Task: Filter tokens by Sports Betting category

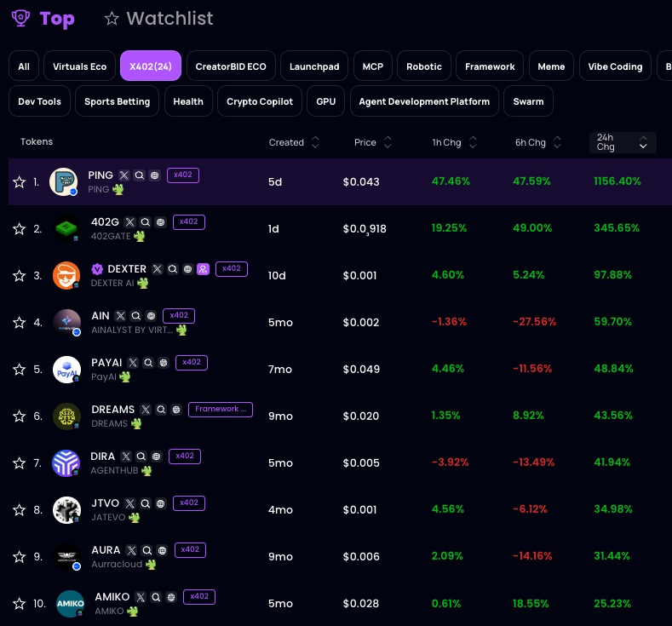Action: (117, 101)
